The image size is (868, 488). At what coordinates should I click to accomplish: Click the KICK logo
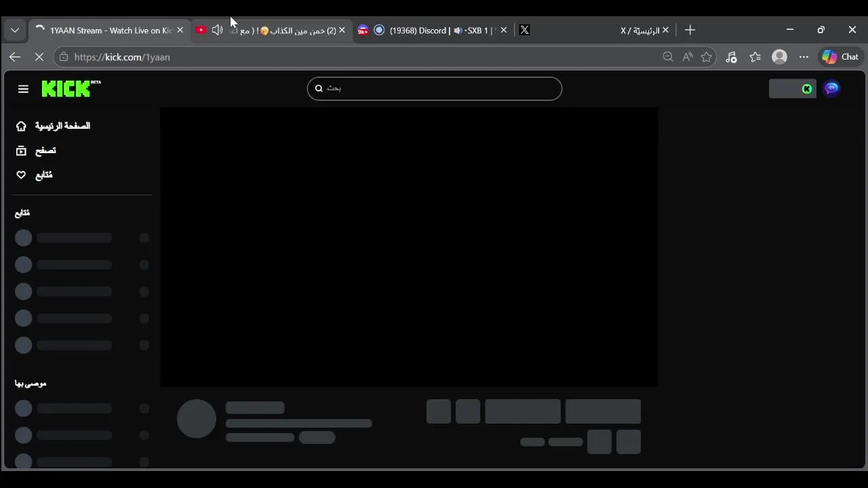tap(71, 89)
